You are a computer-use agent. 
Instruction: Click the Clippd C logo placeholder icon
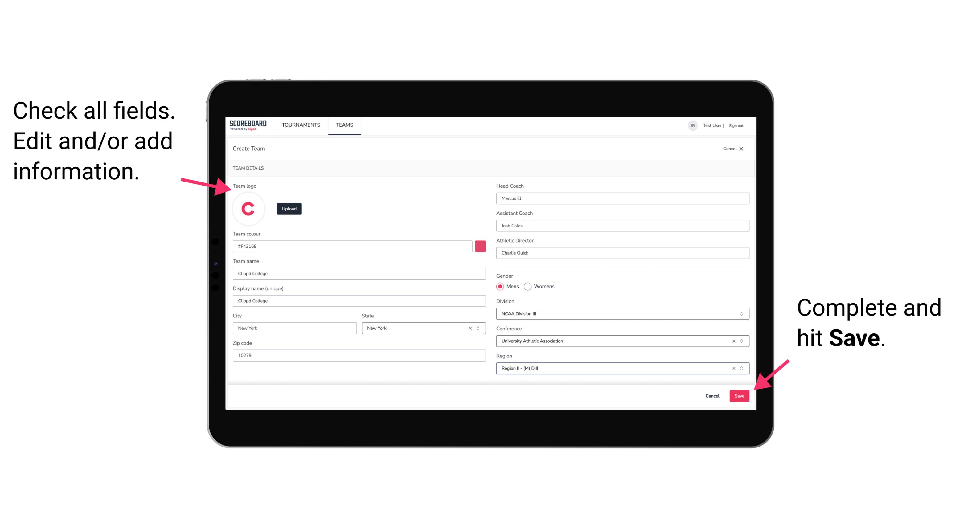[248, 209]
